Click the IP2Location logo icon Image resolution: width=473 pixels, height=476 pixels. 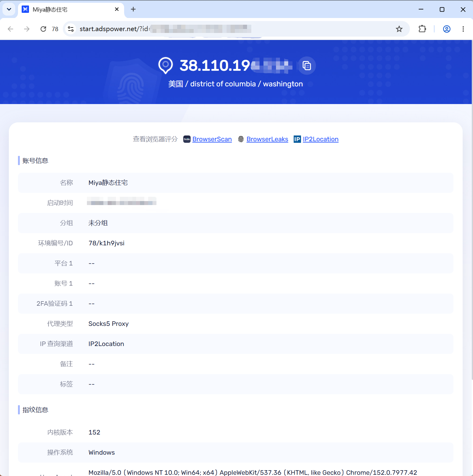(297, 139)
